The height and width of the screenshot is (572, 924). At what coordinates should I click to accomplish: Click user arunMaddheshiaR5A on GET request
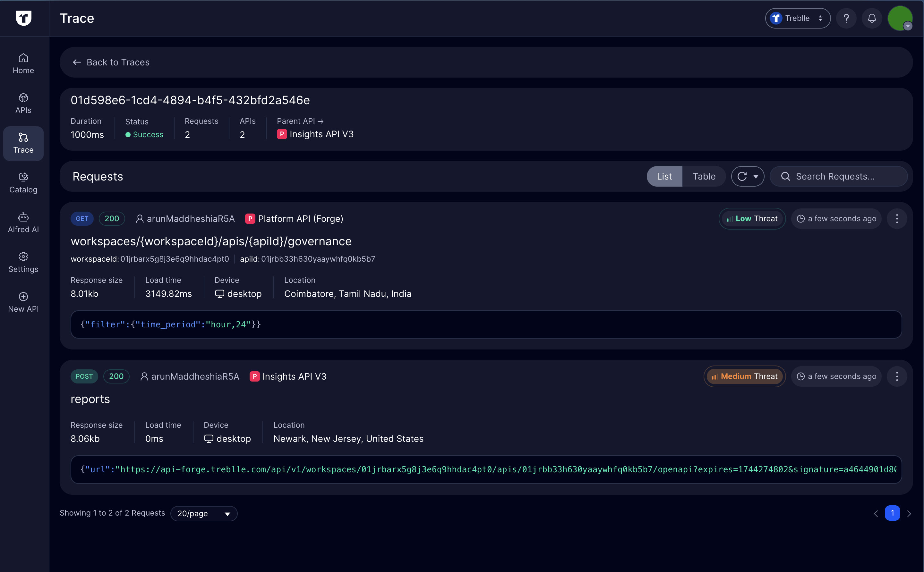(185, 219)
